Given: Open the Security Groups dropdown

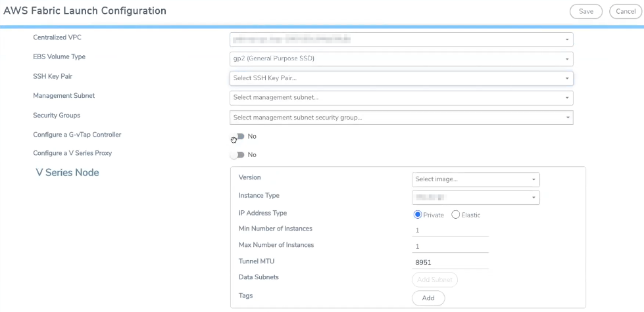Looking at the screenshot, I should click(x=401, y=118).
